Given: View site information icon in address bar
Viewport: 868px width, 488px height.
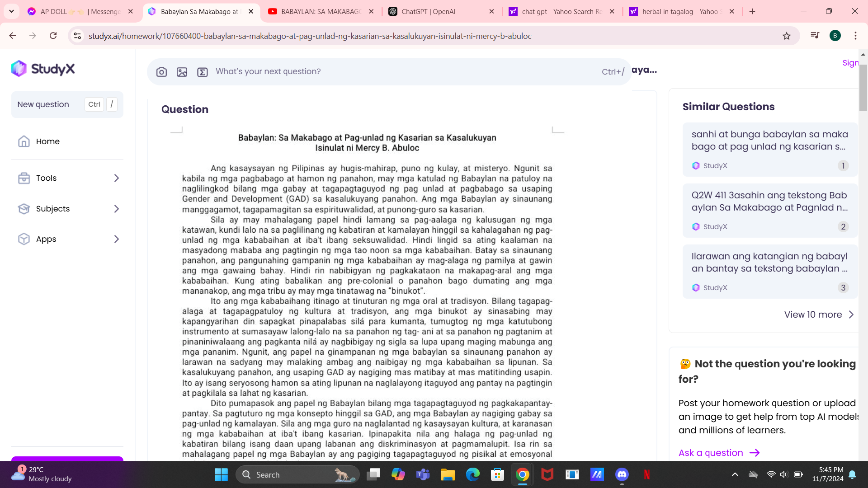Looking at the screenshot, I should [77, 36].
